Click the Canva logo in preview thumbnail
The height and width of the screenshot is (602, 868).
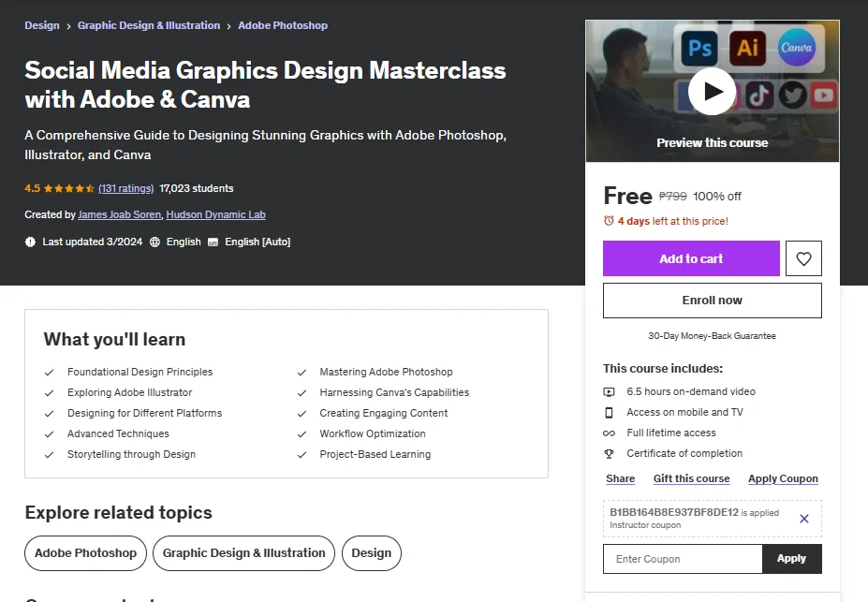(796, 48)
